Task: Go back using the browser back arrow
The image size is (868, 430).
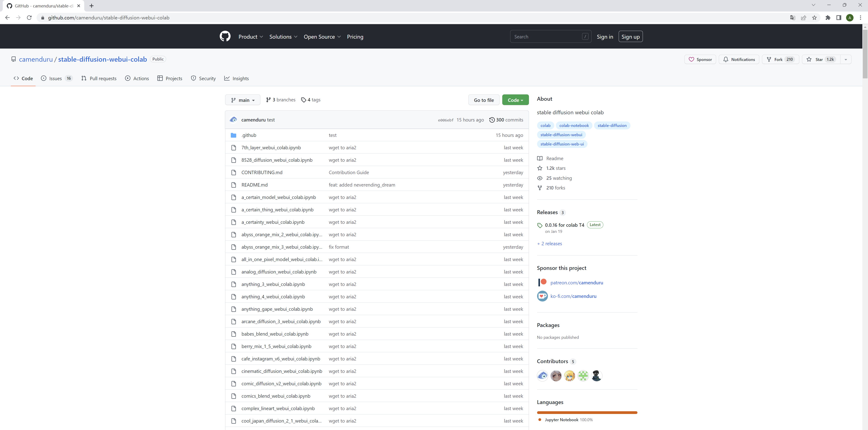Action: [7, 18]
